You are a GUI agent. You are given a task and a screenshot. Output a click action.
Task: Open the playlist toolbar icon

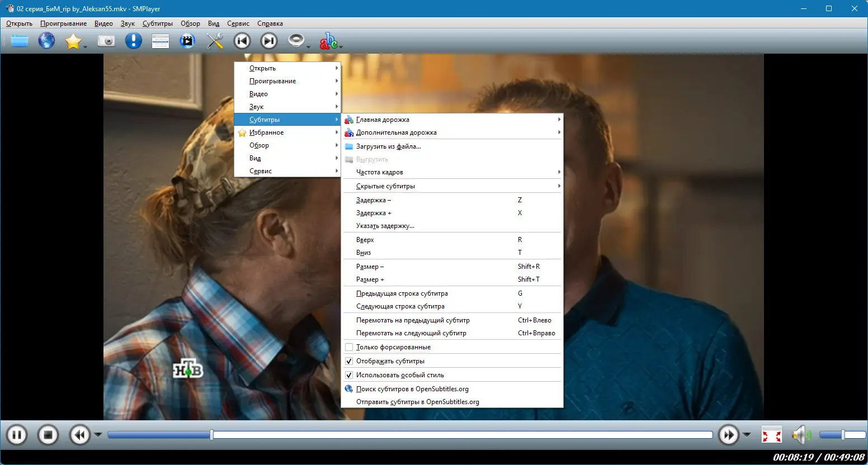pyautogui.click(x=161, y=41)
